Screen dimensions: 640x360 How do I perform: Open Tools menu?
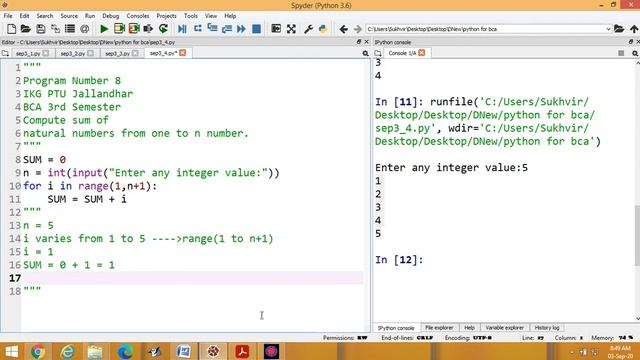coord(191,16)
